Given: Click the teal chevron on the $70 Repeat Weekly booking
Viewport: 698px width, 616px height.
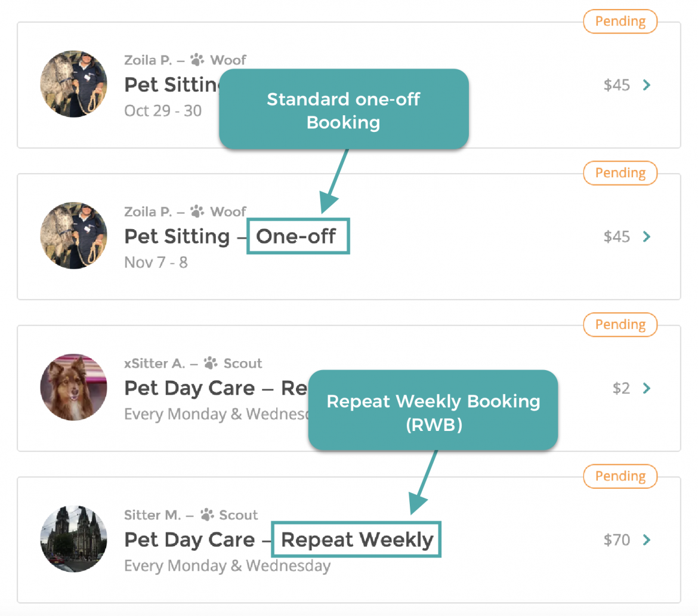Looking at the screenshot, I should [x=647, y=540].
